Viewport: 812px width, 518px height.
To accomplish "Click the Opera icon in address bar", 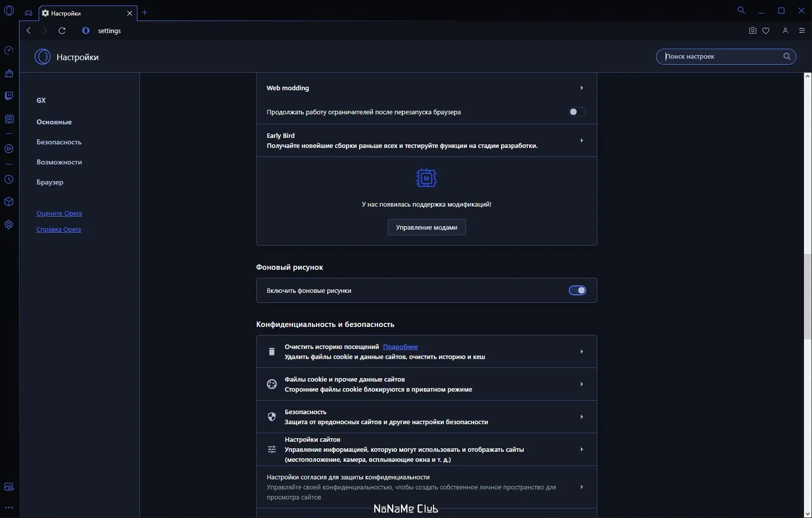I will point(86,31).
